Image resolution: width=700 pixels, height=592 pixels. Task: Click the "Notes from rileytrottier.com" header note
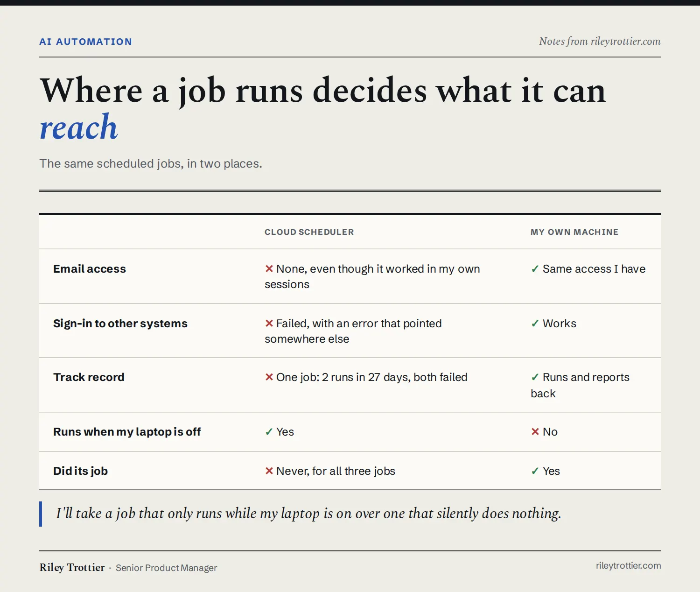click(600, 42)
